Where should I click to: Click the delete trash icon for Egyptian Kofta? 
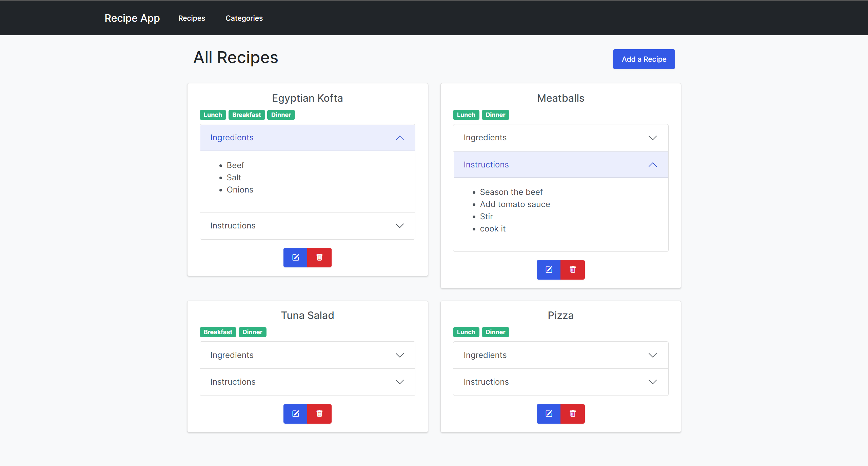coord(319,258)
